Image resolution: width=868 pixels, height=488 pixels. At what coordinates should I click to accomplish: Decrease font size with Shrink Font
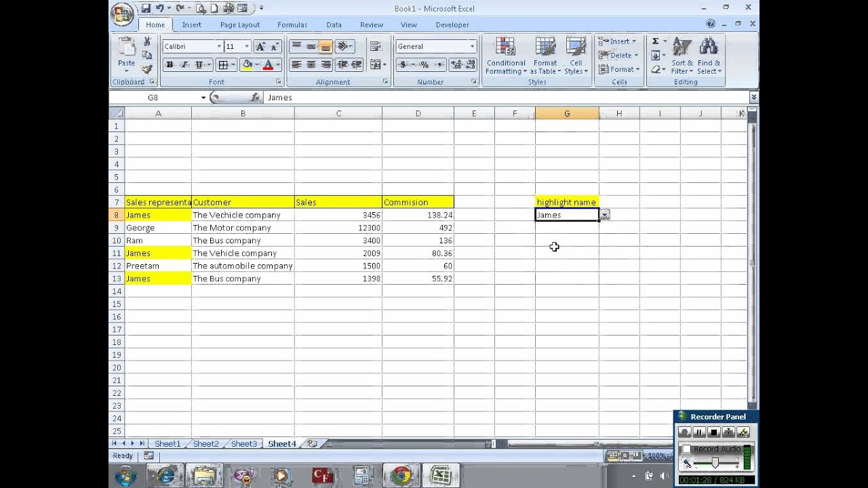pos(275,46)
